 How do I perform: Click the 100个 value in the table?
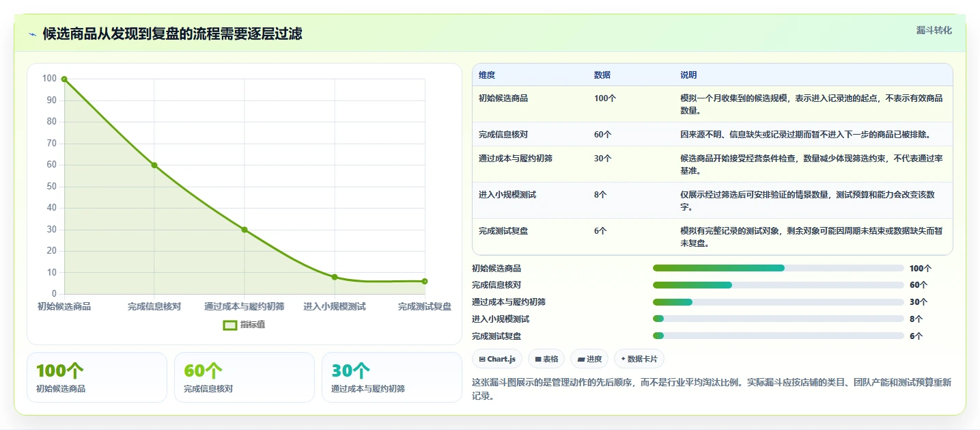(605, 98)
